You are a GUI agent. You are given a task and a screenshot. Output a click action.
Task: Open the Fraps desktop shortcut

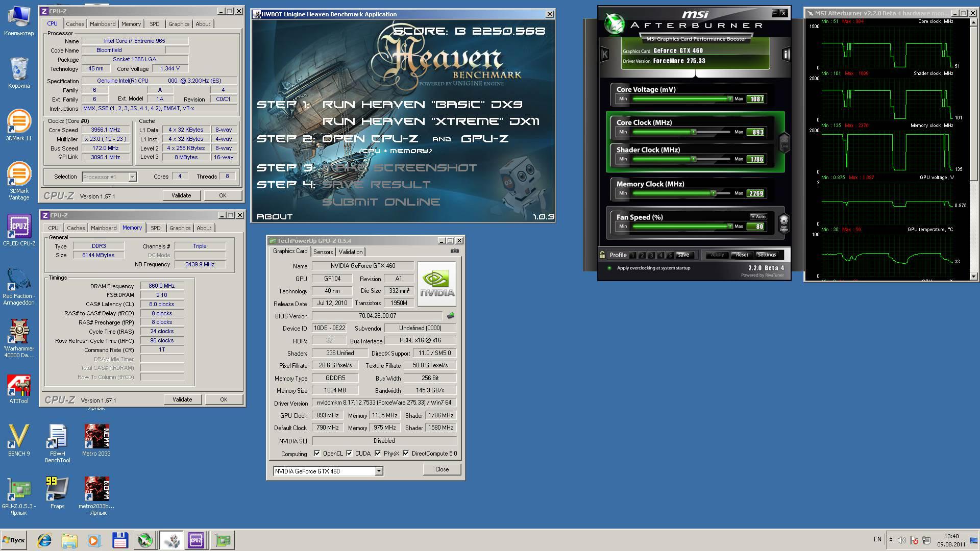click(x=57, y=492)
